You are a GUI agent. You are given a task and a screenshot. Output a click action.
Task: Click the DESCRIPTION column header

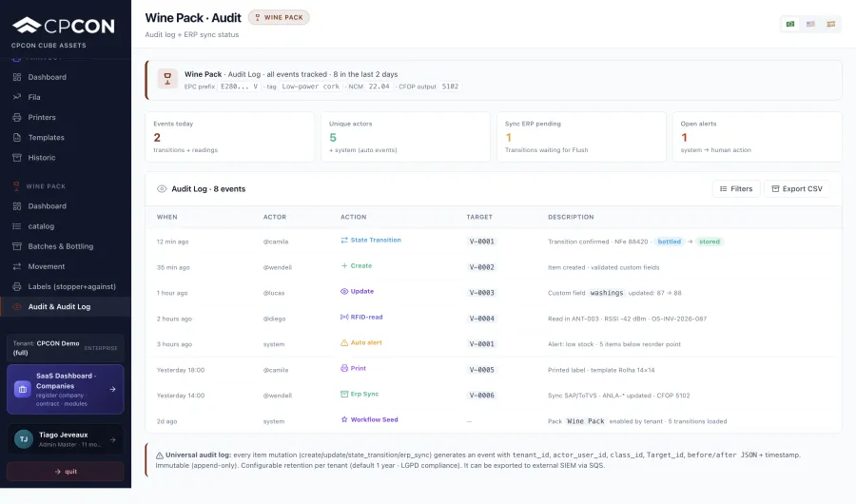(571, 218)
